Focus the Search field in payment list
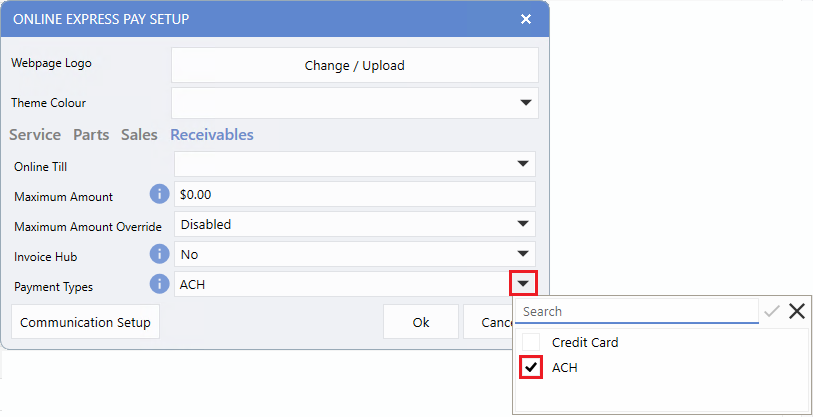The width and height of the screenshot is (813, 417). point(638,312)
